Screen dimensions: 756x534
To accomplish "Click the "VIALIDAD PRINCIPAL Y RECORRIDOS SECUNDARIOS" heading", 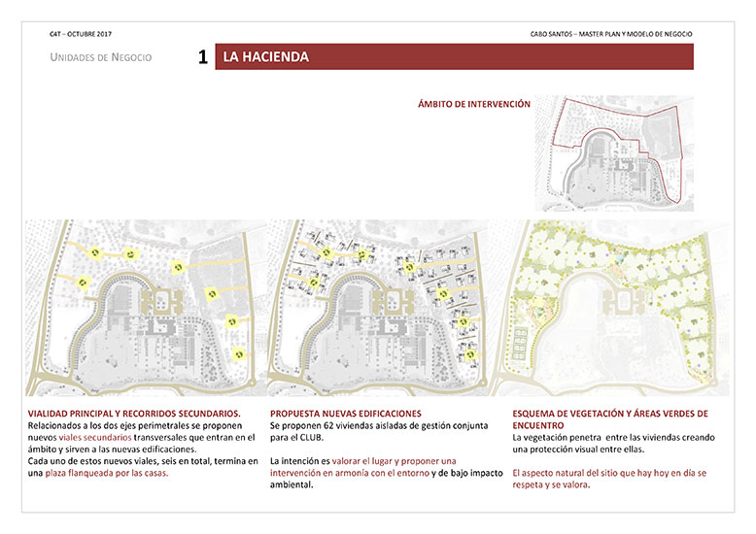I will click(135, 415).
